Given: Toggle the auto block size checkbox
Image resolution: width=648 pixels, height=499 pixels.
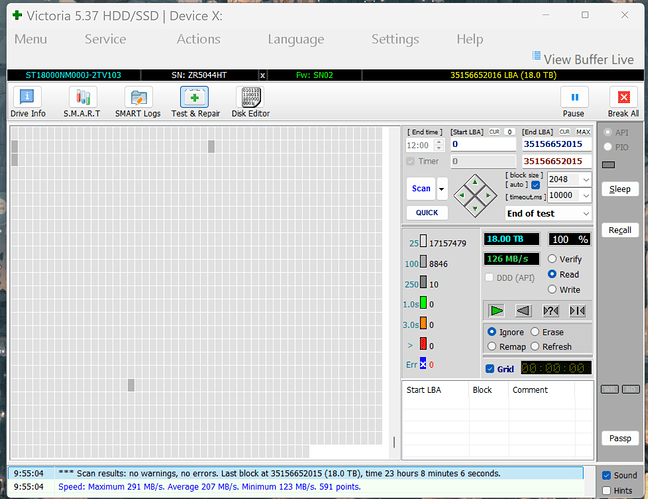Looking at the screenshot, I should [x=536, y=185].
